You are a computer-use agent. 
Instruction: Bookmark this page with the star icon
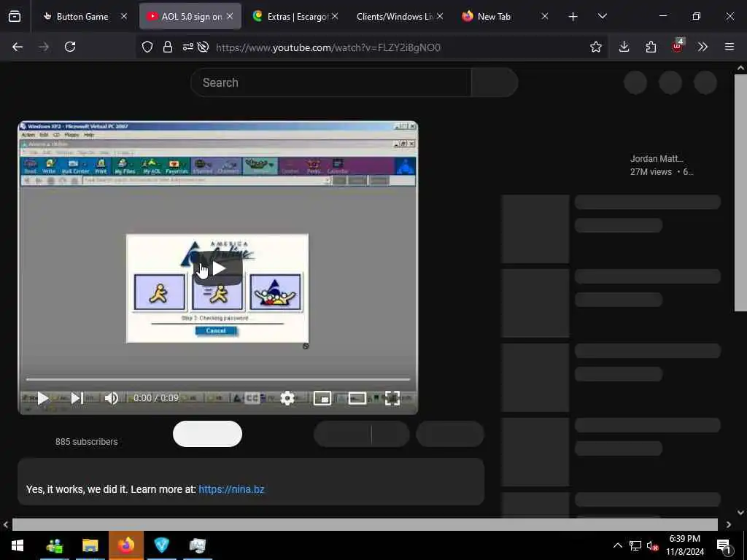click(x=595, y=47)
